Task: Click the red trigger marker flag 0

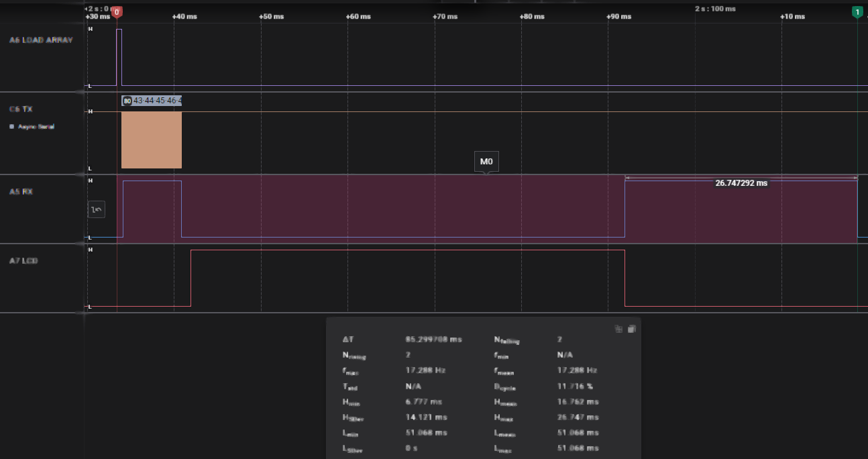Action: 117,11
